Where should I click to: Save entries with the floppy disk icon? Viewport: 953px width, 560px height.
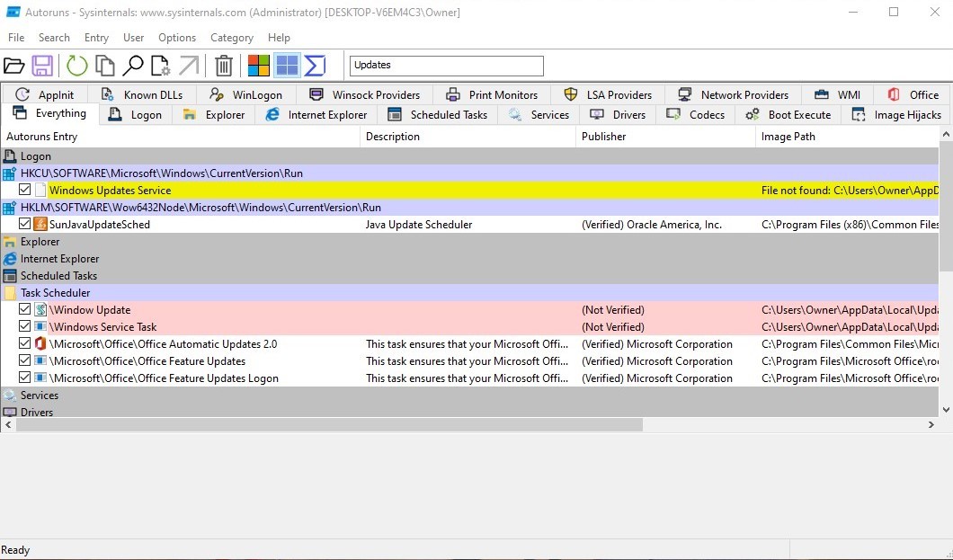click(x=42, y=66)
